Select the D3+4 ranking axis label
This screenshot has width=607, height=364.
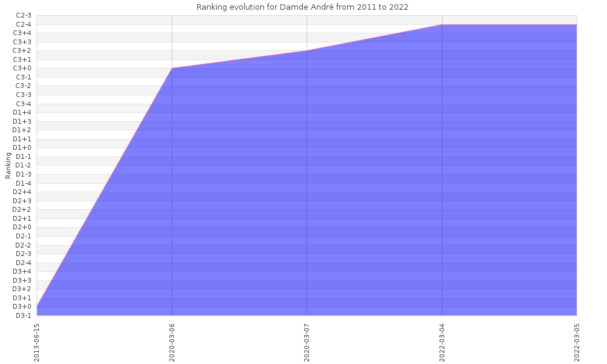(x=22, y=271)
